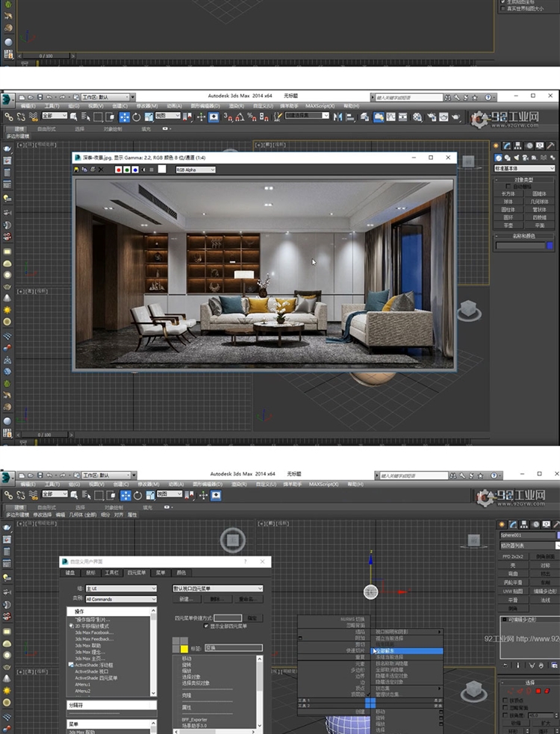Toggle the Percent Snap tool
Screen dimensions: 560x734
point(252,116)
